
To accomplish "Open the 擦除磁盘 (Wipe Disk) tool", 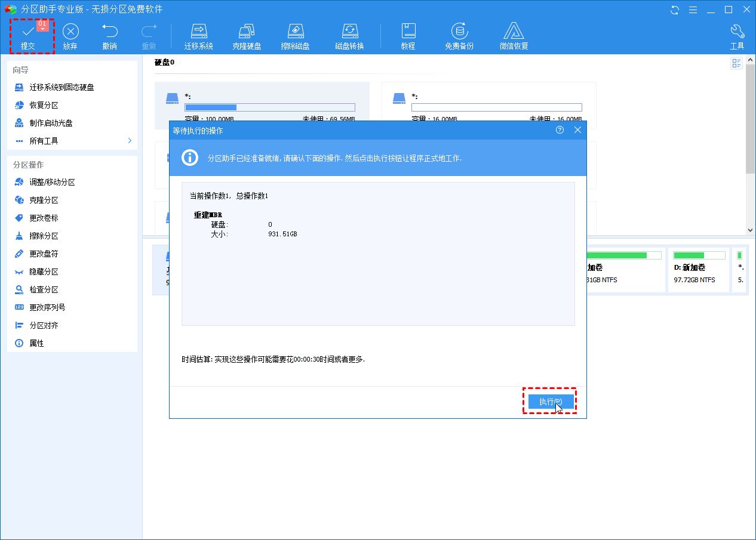I will pyautogui.click(x=296, y=35).
